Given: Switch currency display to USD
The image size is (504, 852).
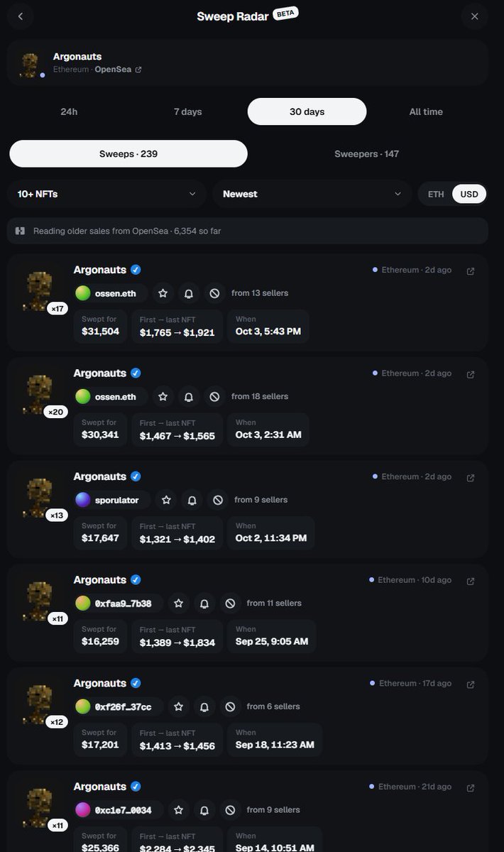Looking at the screenshot, I should 469,194.
